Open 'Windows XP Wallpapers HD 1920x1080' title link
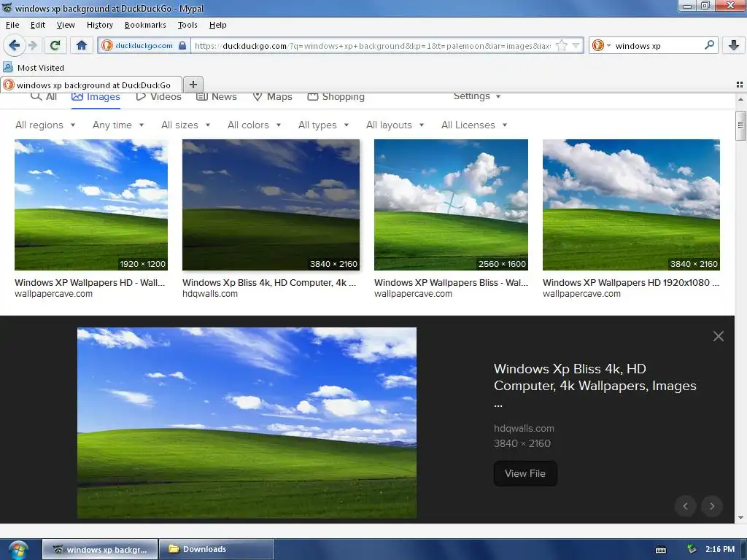 point(631,282)
